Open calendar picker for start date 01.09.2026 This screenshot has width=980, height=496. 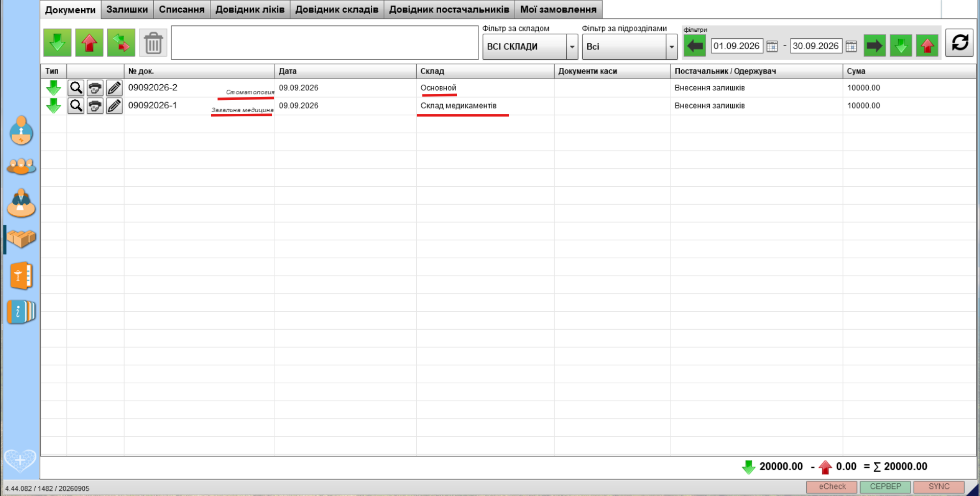[x=772, y=46]
